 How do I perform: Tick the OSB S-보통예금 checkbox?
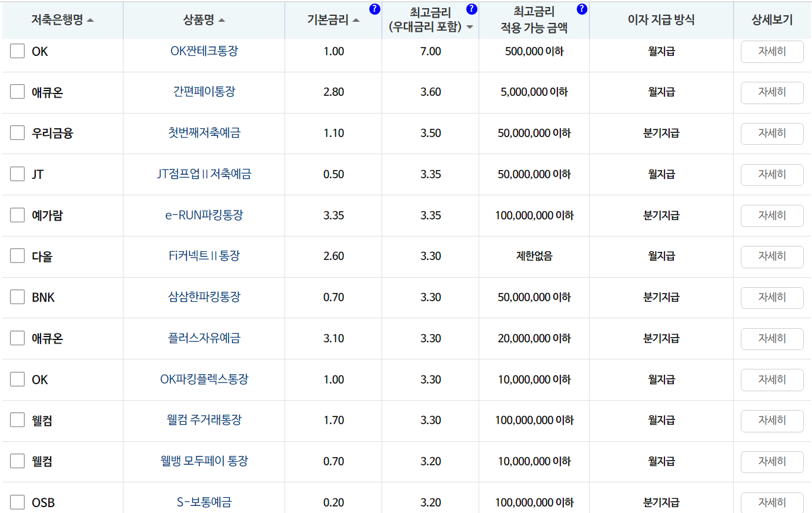pos(17,502)
